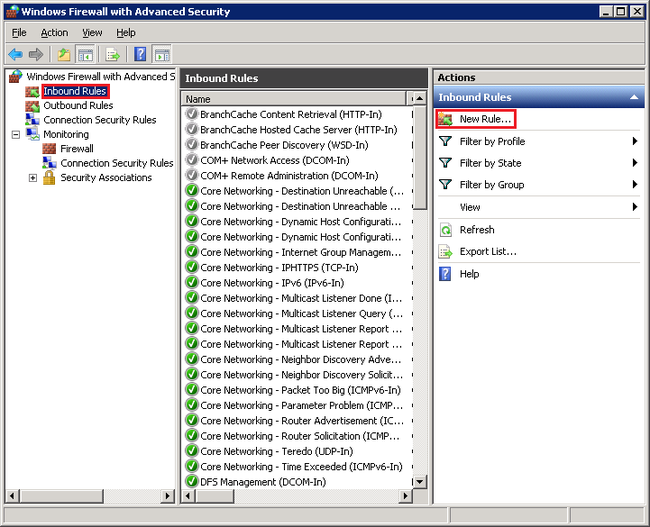The image size is (650, 527).
Task: Open the View menu in menu bar
Action: [92, 33]
